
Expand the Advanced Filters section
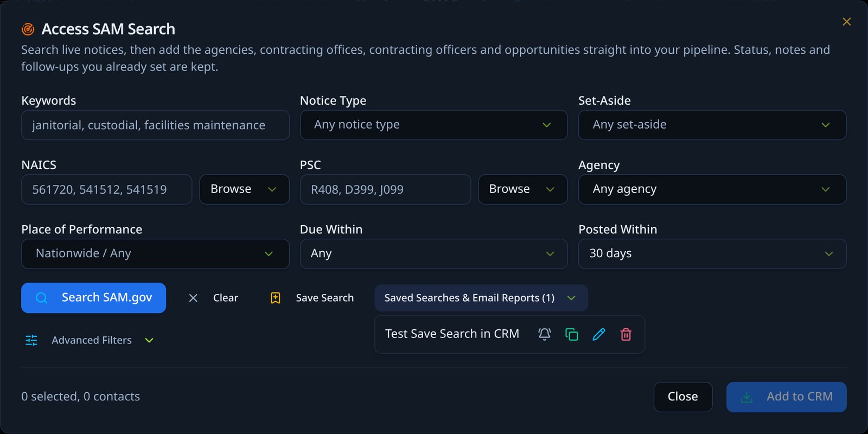(90, 340)
